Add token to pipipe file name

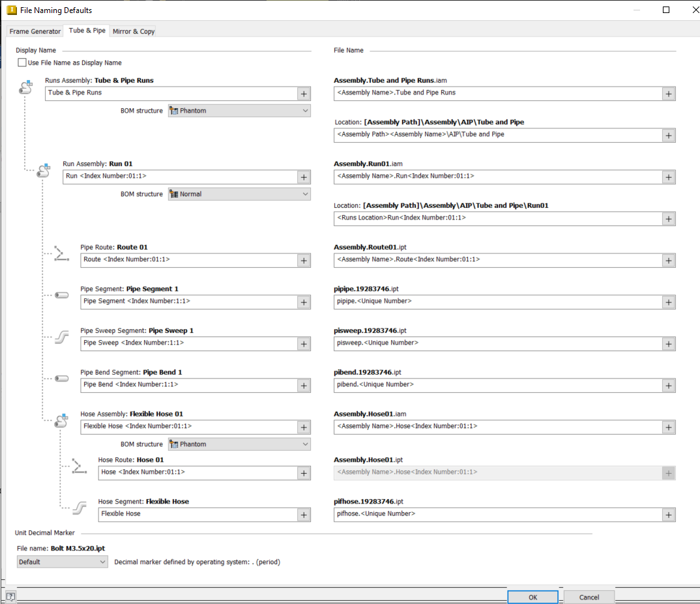point(668,302)
